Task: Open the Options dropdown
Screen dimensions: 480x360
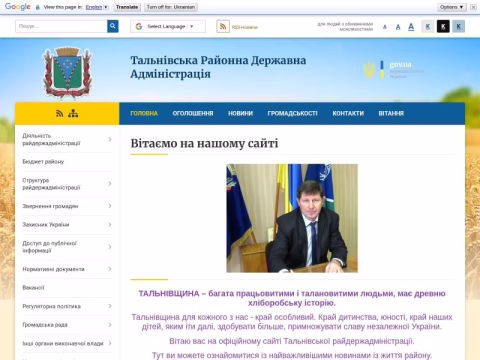Action: pos(452,7)
